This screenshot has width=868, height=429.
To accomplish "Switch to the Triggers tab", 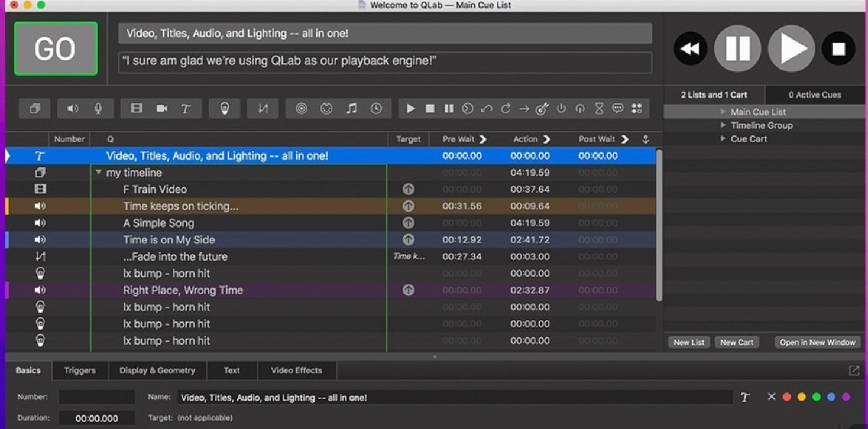I will (x=80, y=370).
